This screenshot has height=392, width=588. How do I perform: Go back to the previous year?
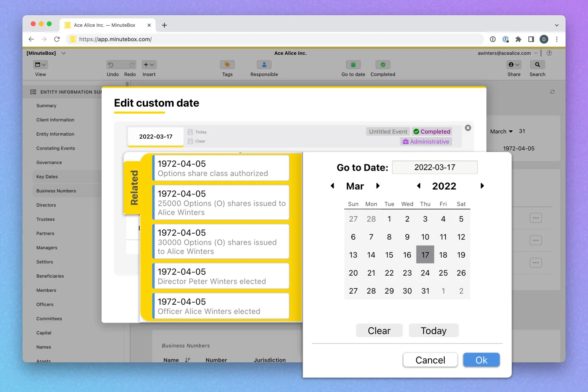click(419, 186)
